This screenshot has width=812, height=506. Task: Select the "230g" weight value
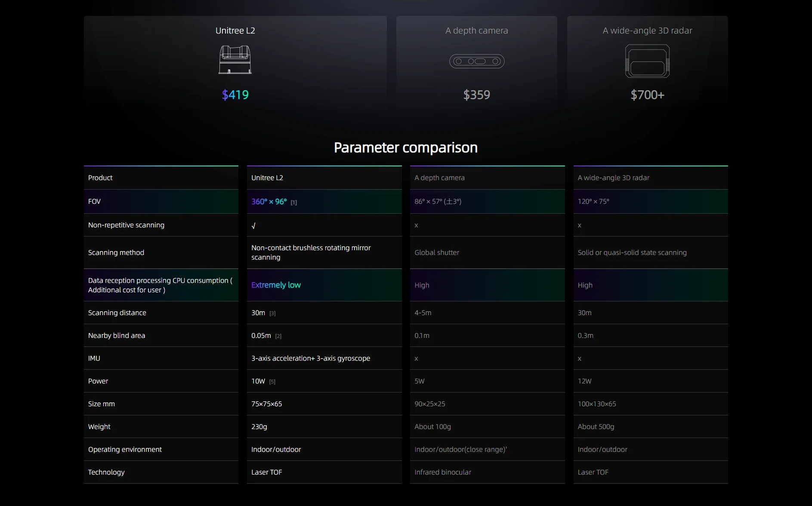259,426
